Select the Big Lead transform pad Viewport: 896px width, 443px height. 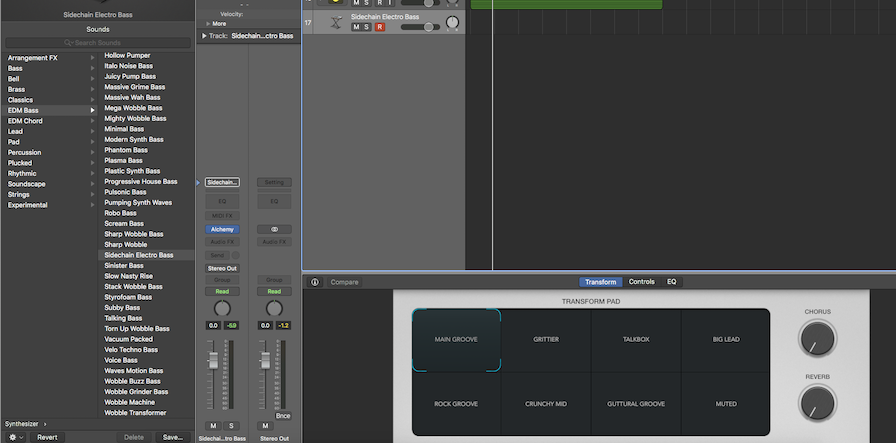(x=726, y=340)
